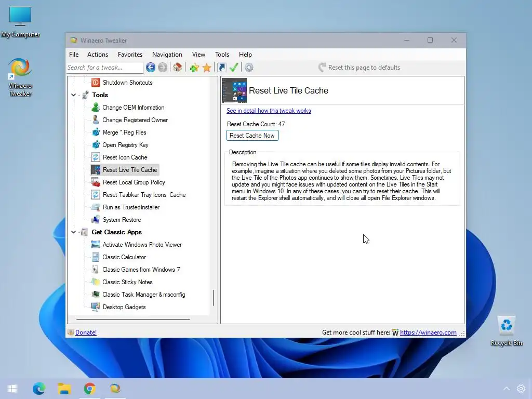532x399 pixels.
Task: Select Classic Calculator tree label
Action: [x=124, y=257]
